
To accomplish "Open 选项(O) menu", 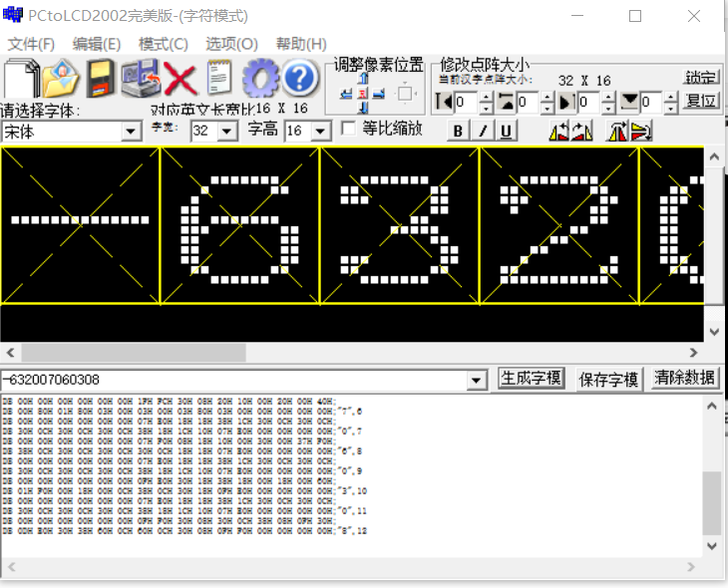I will (x=231, y=44).
